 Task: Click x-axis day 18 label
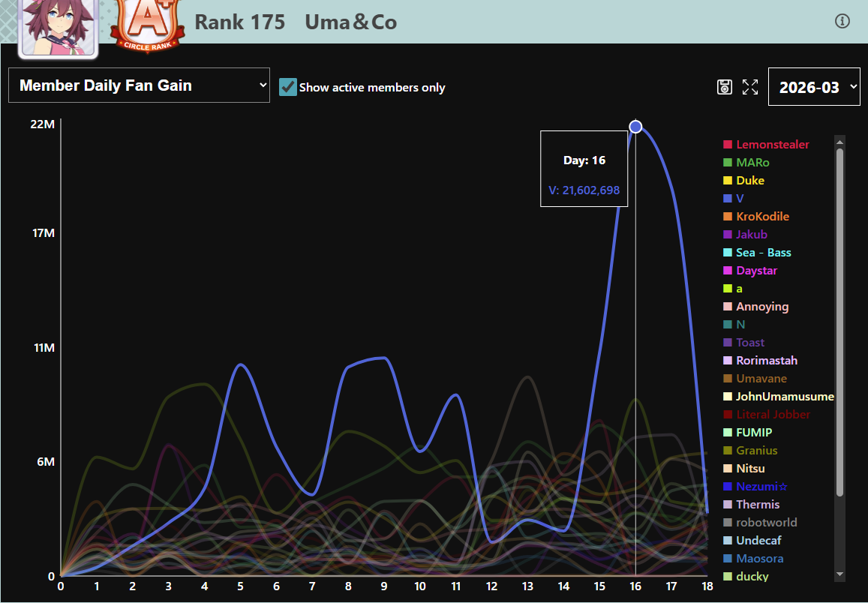point(707,586)
